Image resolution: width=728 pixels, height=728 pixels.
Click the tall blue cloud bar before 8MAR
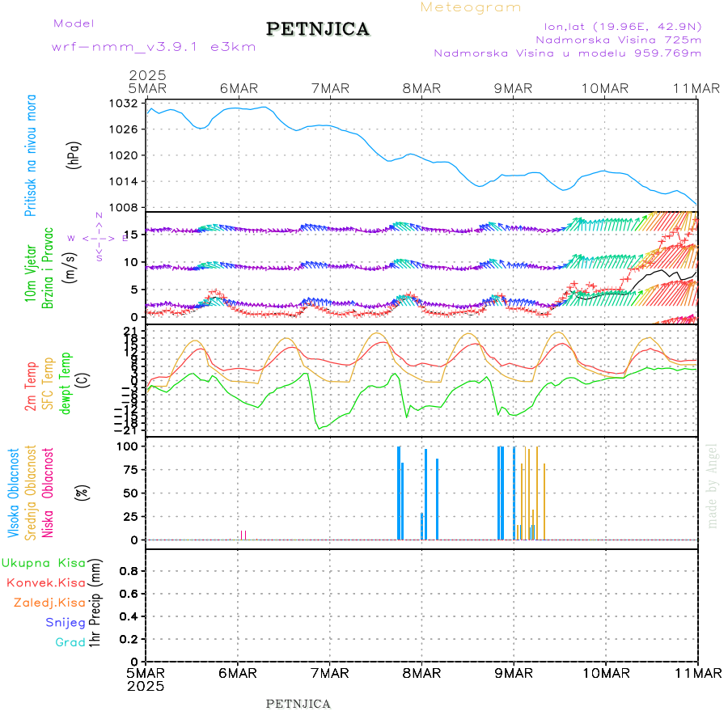click(x=399, y=492)
